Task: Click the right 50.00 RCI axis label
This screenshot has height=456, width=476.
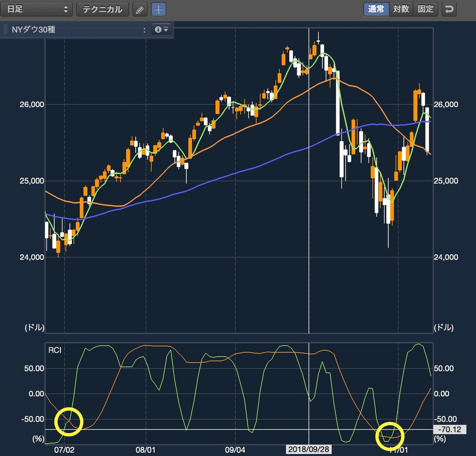Action: (444, 369)
